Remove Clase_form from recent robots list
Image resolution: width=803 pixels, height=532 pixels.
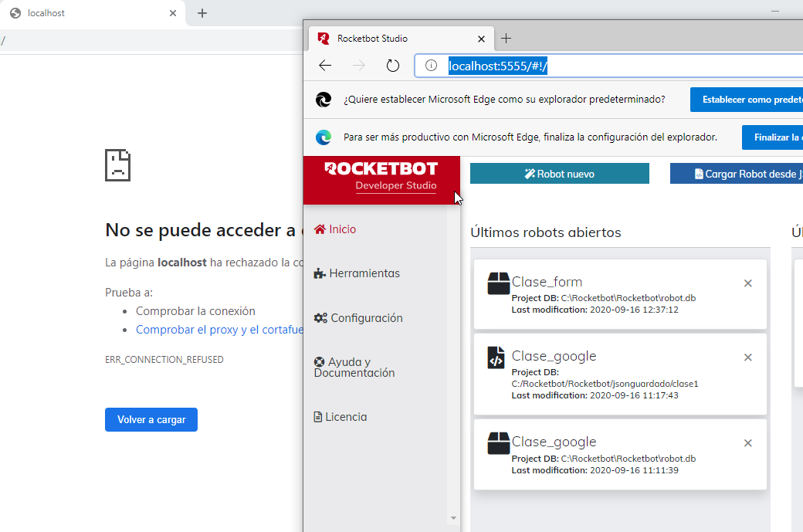(747, 283)
